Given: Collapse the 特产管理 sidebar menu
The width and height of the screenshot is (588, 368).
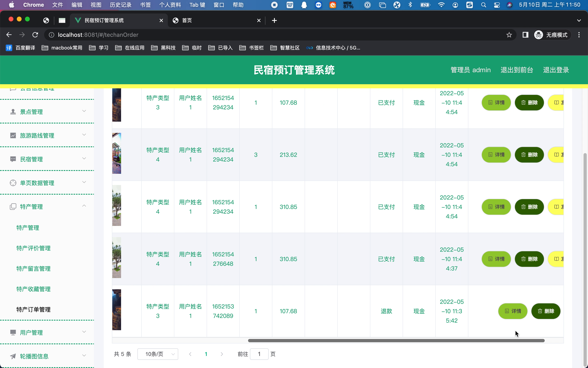Looking at the screenshot, I should (x=47, y=207).
